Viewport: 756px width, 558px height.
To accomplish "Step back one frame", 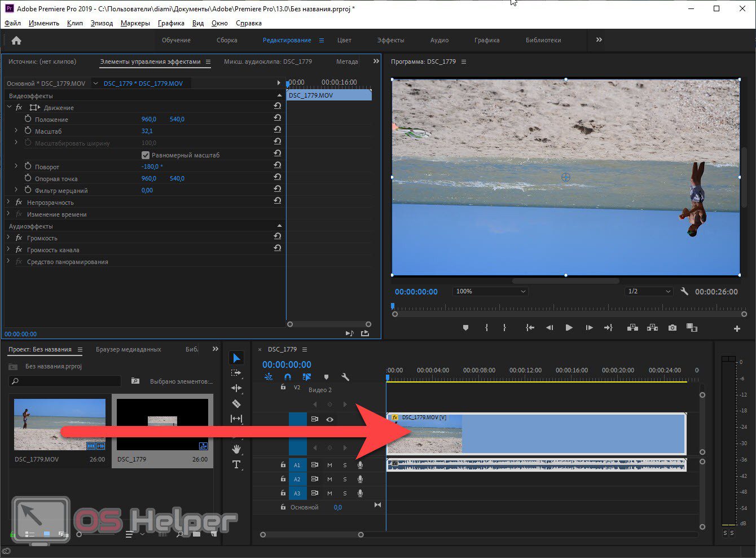I will point(550,328).
